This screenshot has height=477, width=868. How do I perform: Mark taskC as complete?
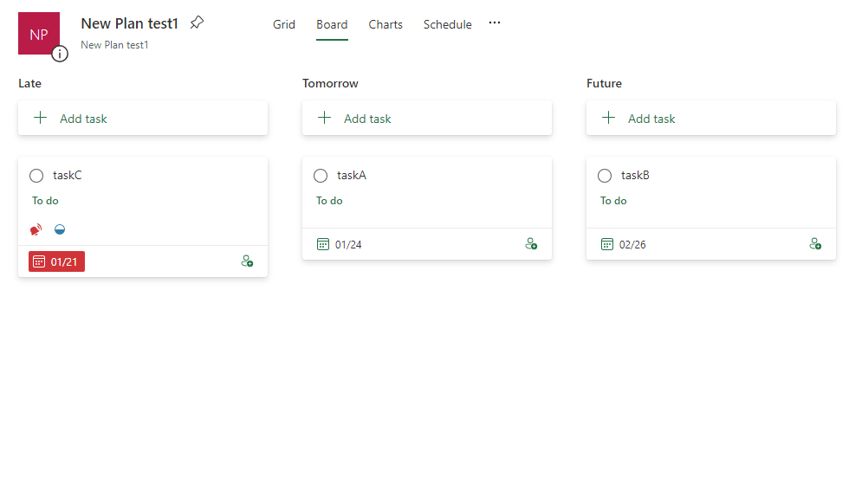click(36, 176)
